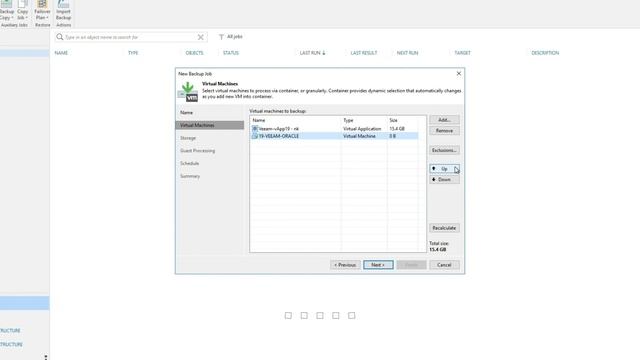
Task: Click the 0 B size cell
Action: click(x=392, y=136)
